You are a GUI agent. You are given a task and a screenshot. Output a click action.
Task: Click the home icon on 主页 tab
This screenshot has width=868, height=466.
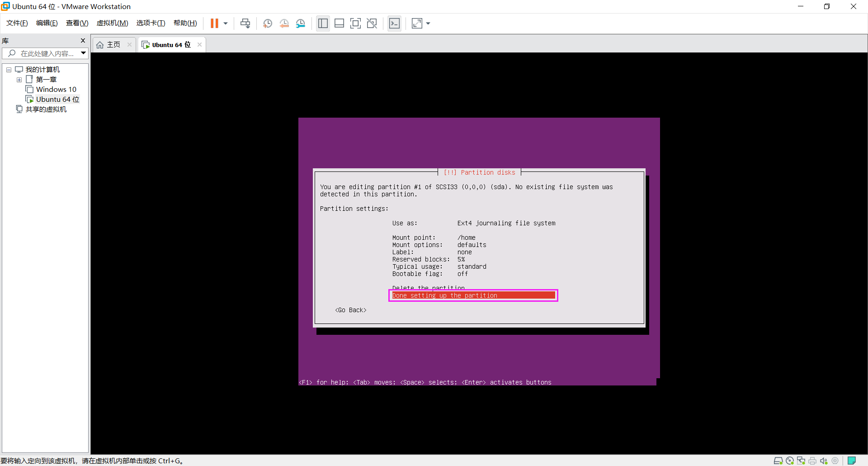pos(100,45)
